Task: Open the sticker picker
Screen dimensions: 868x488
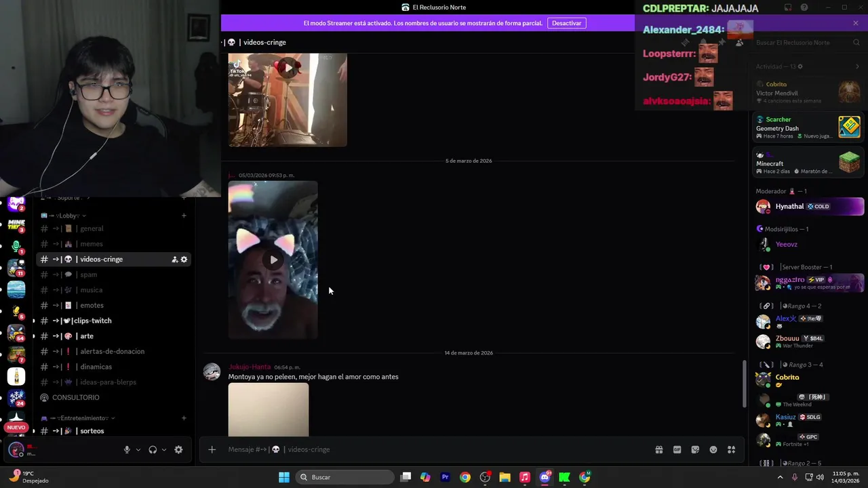Action: point(695,449)
